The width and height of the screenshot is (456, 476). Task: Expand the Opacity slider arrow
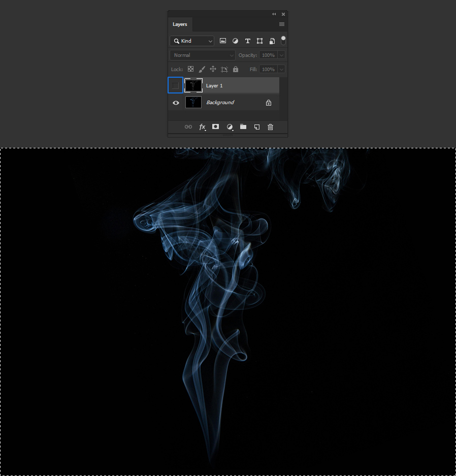pos(281,55)
